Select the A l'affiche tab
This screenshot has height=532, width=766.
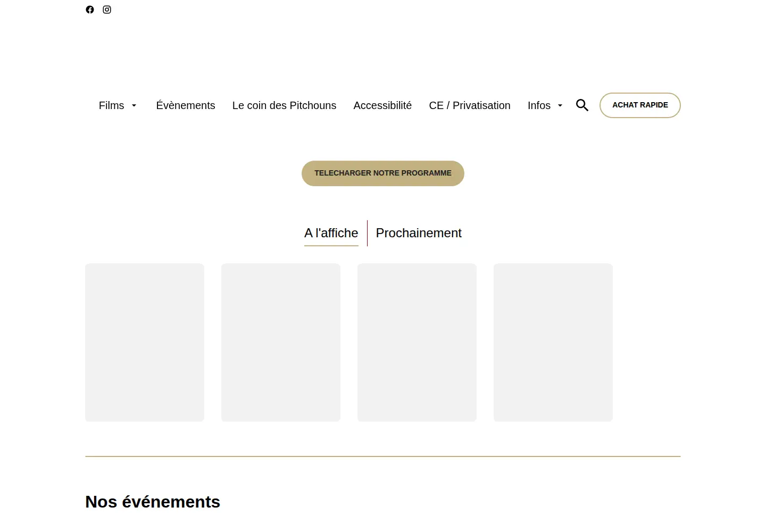pyautogui.click(x=331, y=233)
